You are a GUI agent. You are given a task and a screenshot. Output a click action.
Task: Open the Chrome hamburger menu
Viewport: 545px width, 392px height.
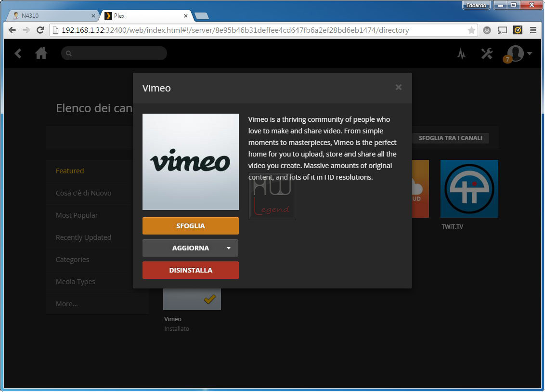coord(533,30)
